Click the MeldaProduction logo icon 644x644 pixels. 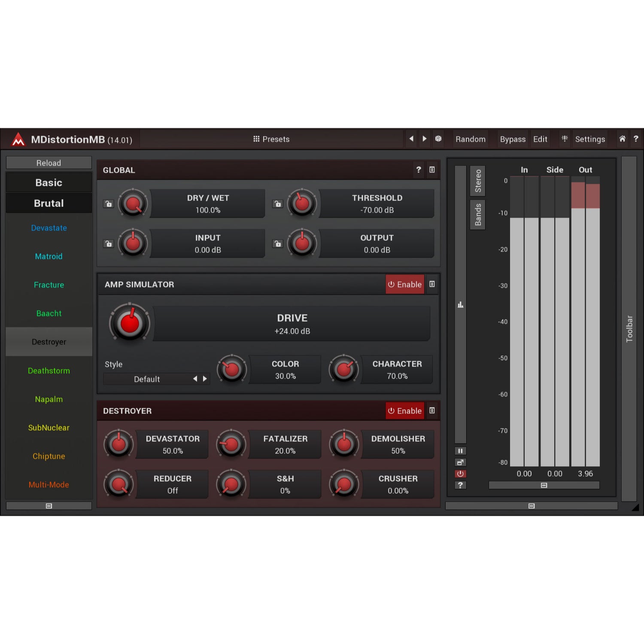[18, 139]
